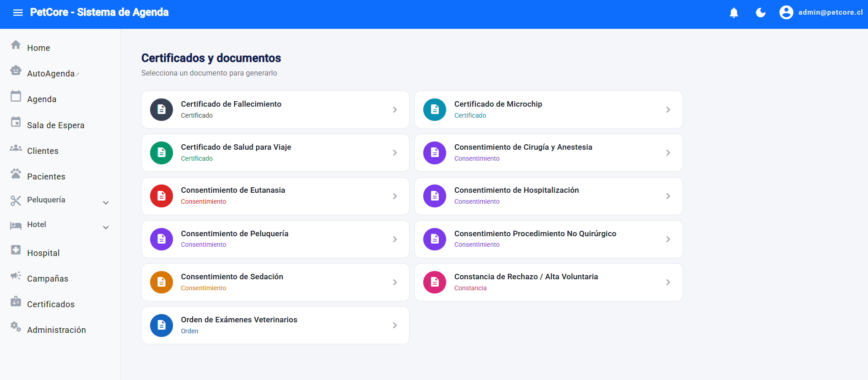Open Consentimiento de Eutanasia chevron arrow
The image size is (868, 380).
click(x=395, y=196)
